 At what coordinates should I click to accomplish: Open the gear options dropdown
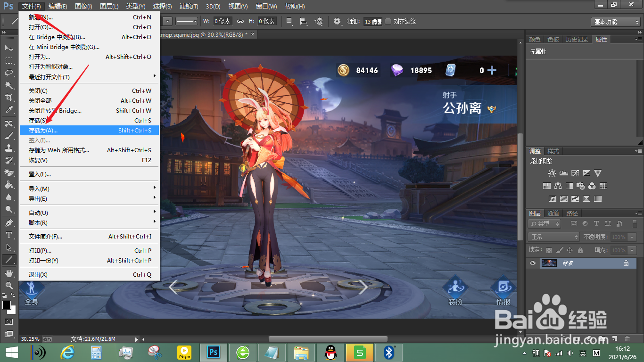(x=338, y=21)
